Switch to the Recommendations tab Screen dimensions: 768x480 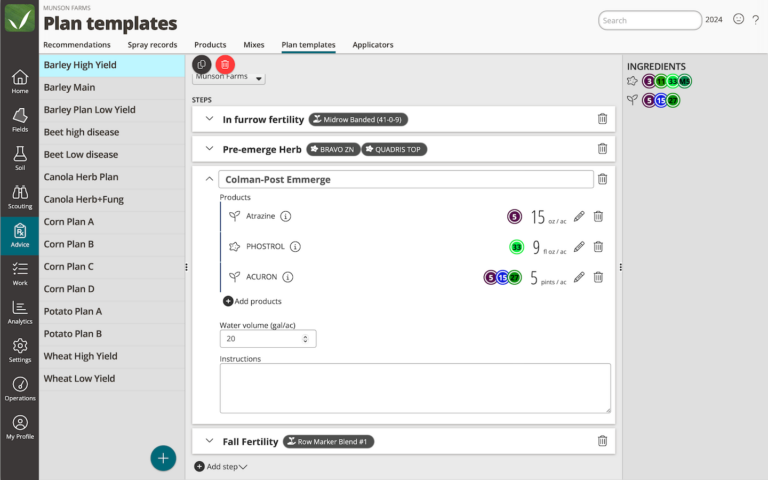tap(77, 45)
